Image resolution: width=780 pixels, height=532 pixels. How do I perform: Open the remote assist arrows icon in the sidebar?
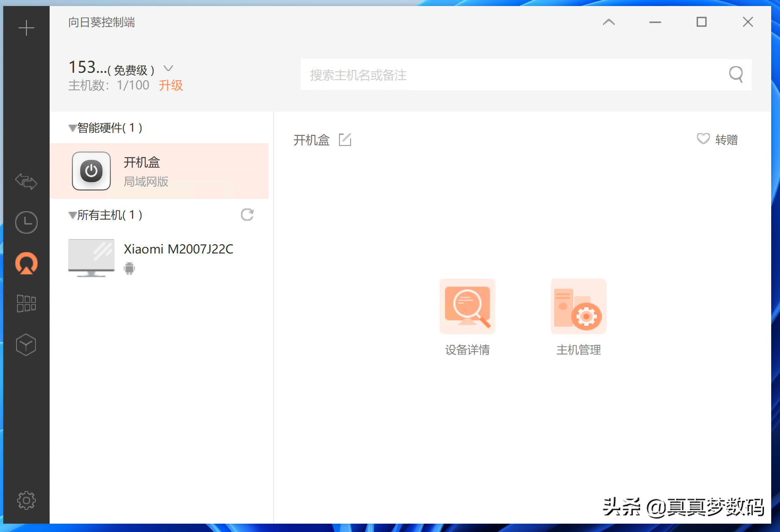point(26,181)
